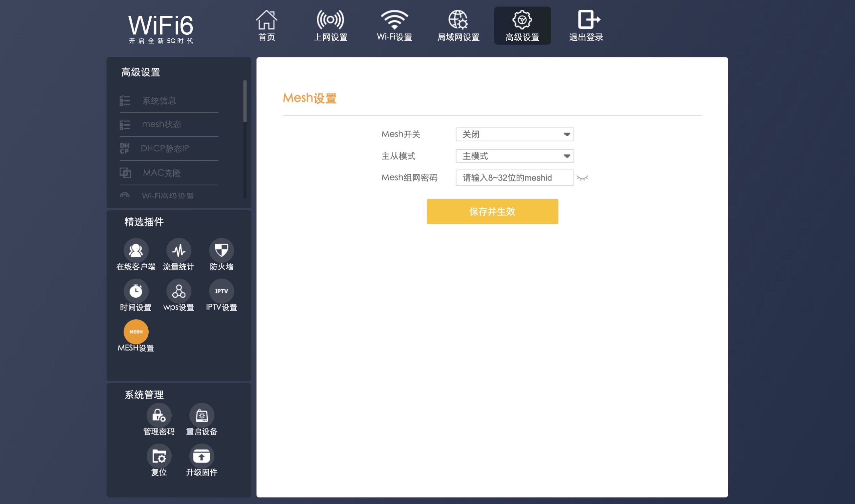Go to the 首页 home tab
This screenshot has width=855, height=504.
click(x=267, y=26)
